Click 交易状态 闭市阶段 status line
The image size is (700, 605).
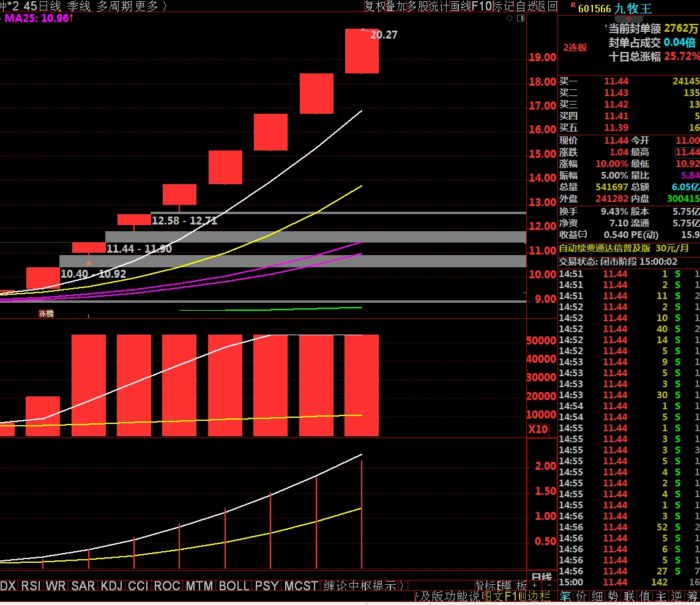click(618, 261)
